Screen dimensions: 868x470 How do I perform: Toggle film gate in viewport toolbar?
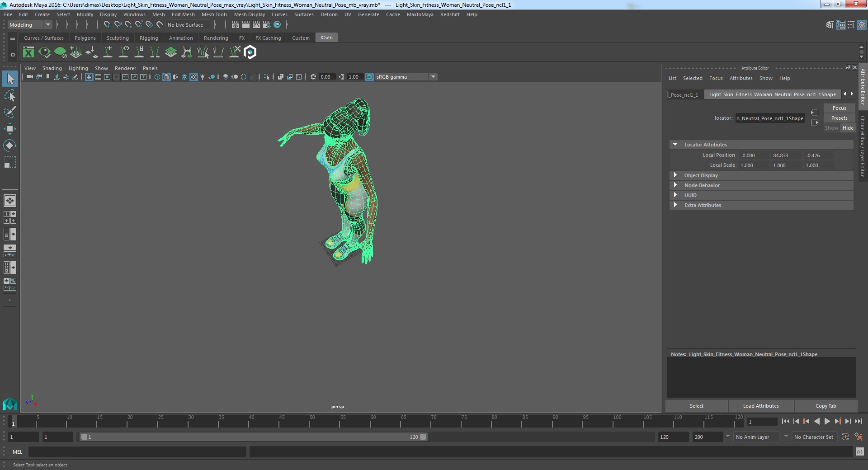point(98,77)
